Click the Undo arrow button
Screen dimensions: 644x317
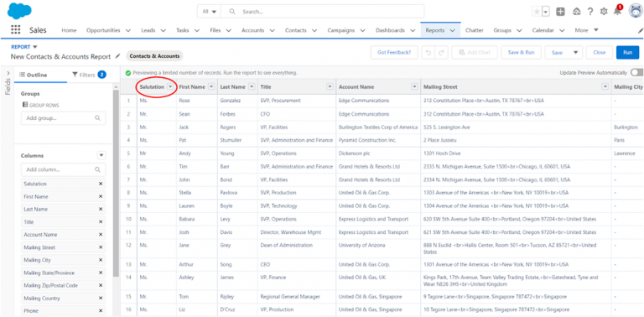coord(428,53)
